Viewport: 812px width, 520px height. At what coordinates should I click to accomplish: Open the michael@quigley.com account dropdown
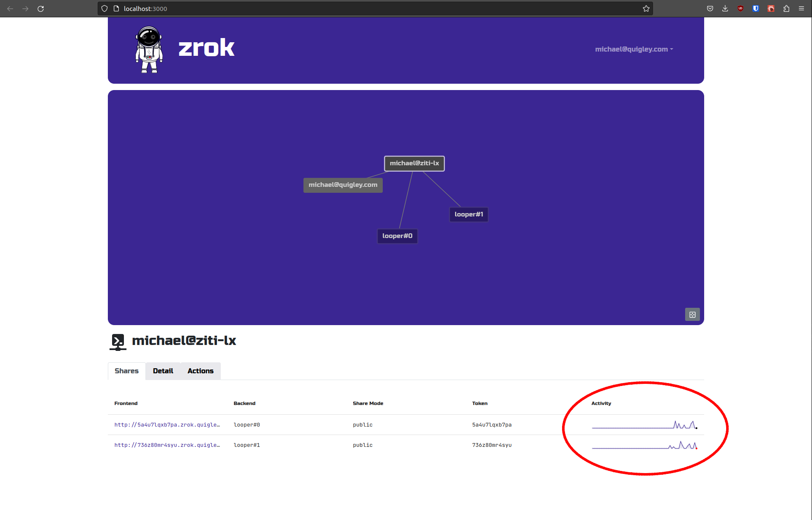634,49
